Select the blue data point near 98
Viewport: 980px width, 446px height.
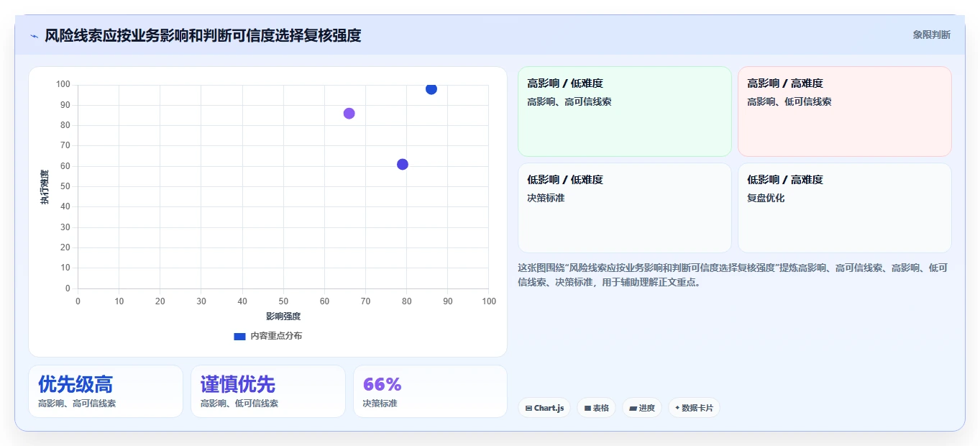coord(431,89)
